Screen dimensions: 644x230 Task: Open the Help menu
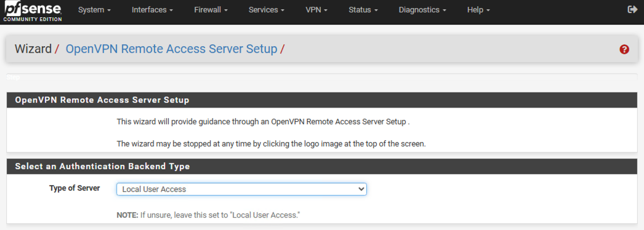click(478, 10)
